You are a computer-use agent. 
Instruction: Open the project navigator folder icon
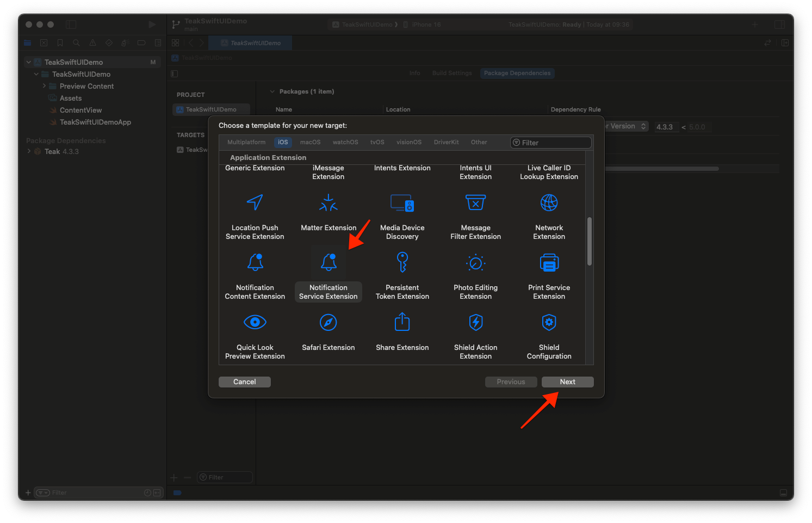click(27, 43)
